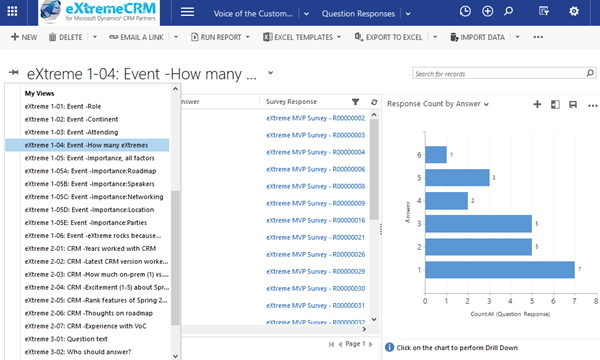Click the grid vertical scrollbar thumb
This screenshot has height=360, width=600.
[374, 169]
